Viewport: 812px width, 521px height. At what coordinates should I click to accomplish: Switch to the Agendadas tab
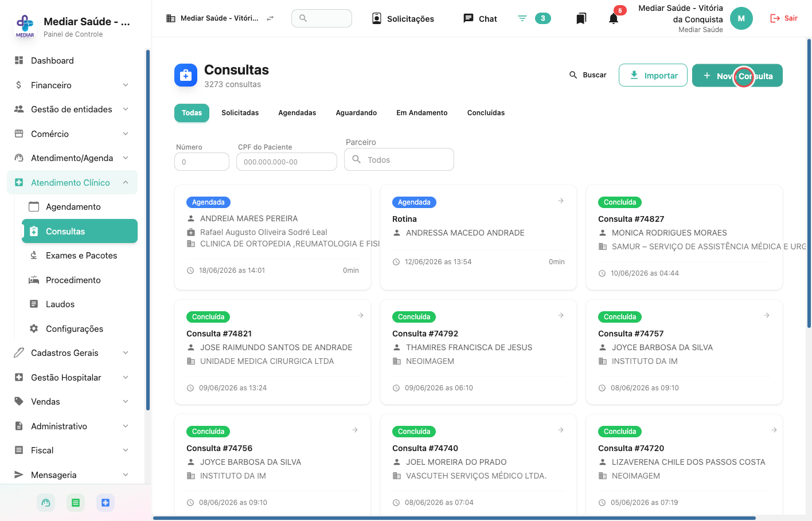pos(297,113)
